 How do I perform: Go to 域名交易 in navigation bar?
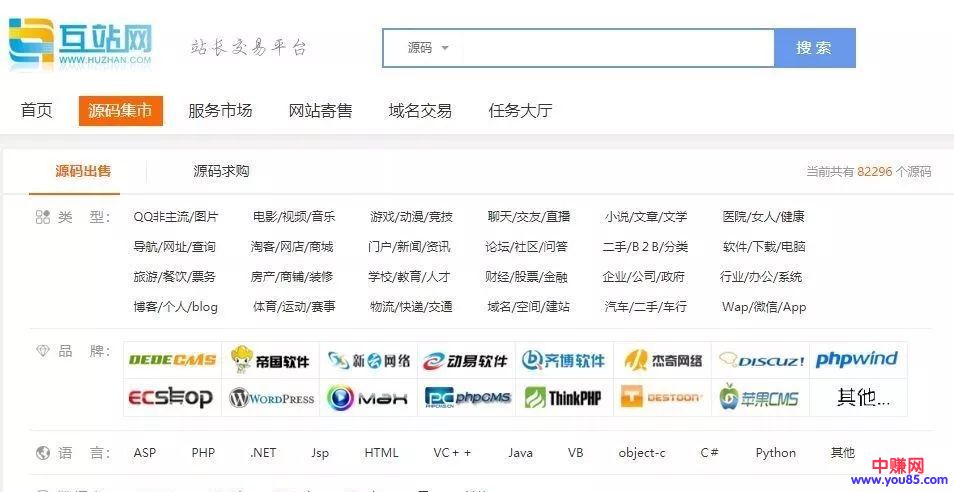420,111
